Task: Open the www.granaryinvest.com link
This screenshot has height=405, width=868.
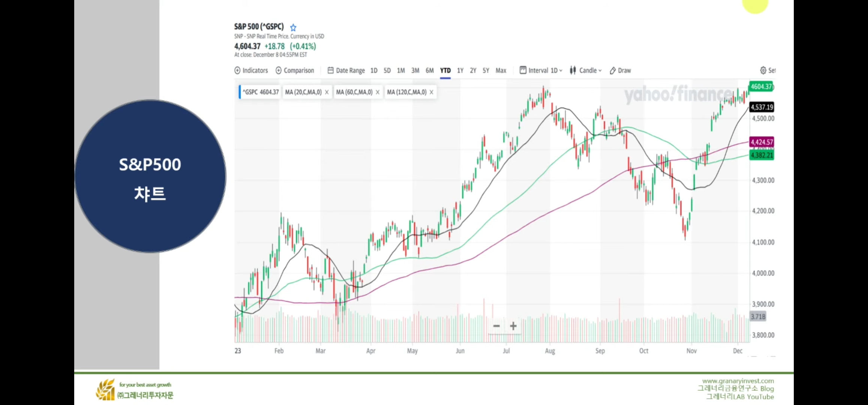Action: click(x=738, y=381)
